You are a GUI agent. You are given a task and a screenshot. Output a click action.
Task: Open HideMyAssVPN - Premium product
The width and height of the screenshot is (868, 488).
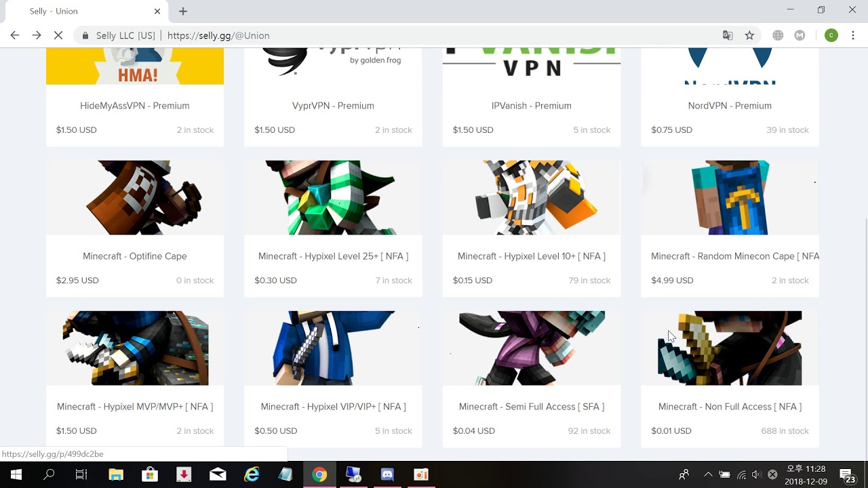pos(134,106)
